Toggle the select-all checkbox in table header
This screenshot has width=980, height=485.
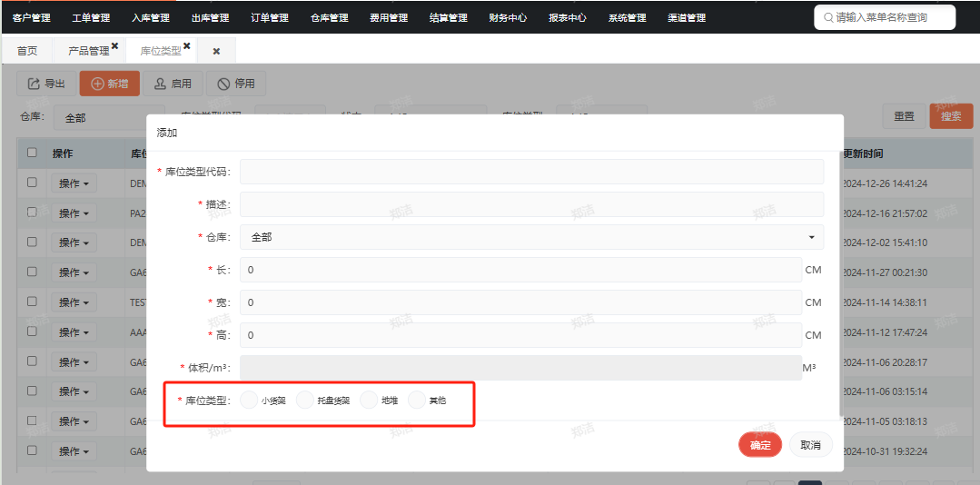33,152
